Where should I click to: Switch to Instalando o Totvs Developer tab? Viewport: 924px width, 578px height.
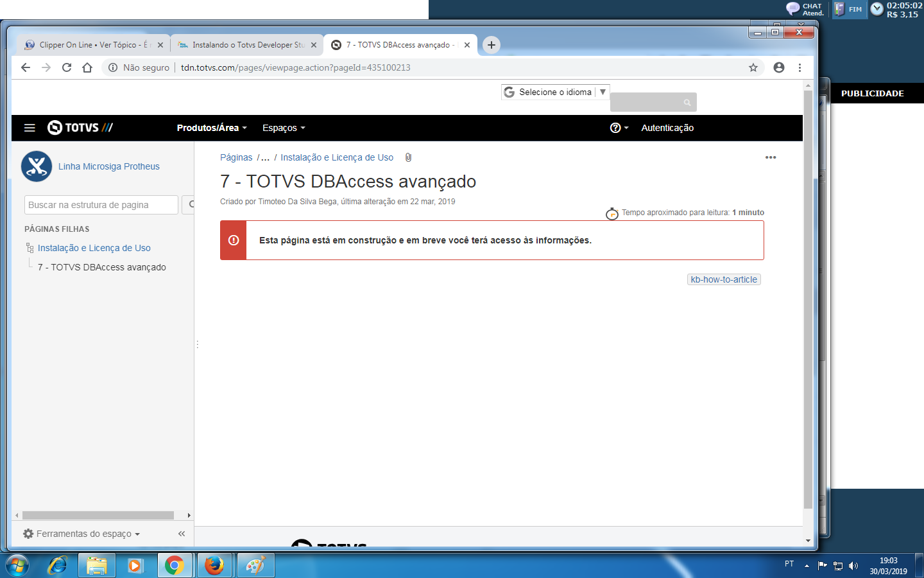(x=246, y=45)
